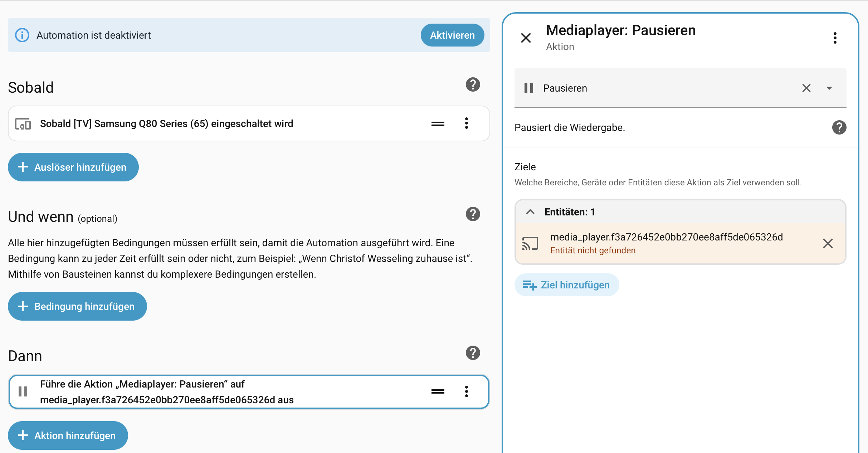Open help for the Sobald section

pyautogui.click(x=473, y=85)
